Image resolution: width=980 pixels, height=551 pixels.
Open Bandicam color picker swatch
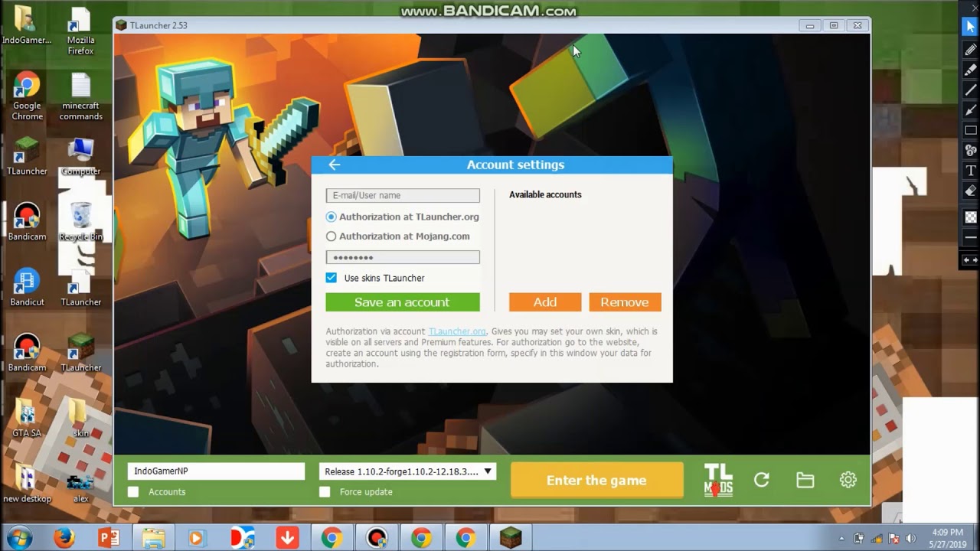[x=971, y=217]
